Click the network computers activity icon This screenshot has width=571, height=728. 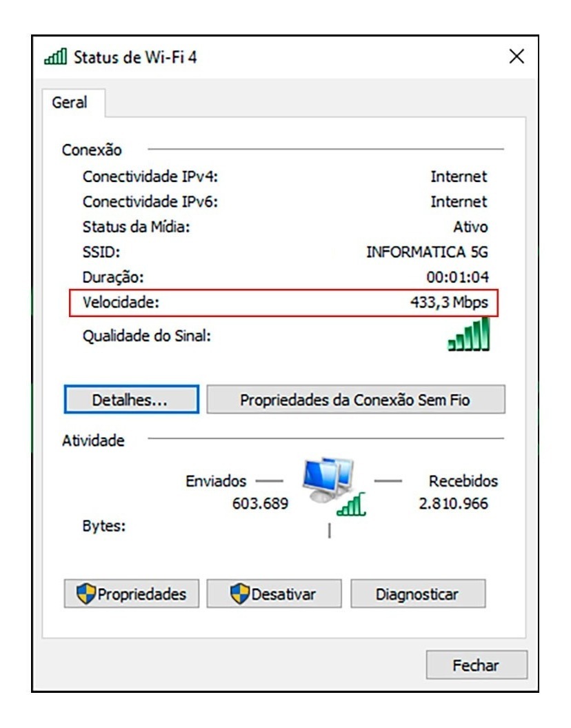coord(334,487)
